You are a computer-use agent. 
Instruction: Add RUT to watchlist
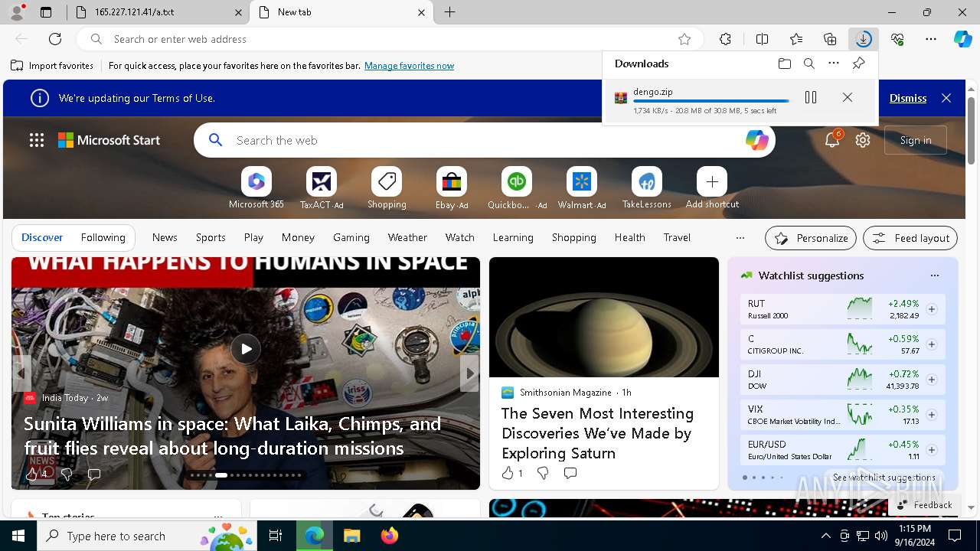pos(932,309)
